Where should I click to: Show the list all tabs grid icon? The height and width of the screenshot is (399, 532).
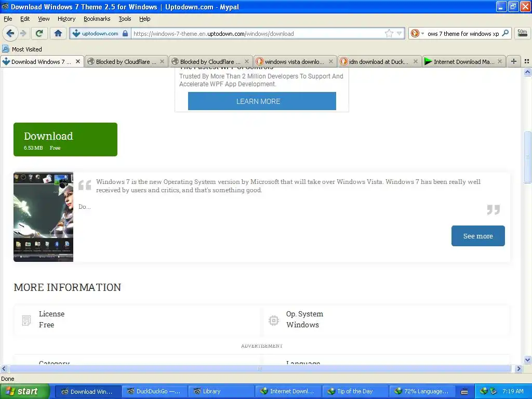point(527,61)
